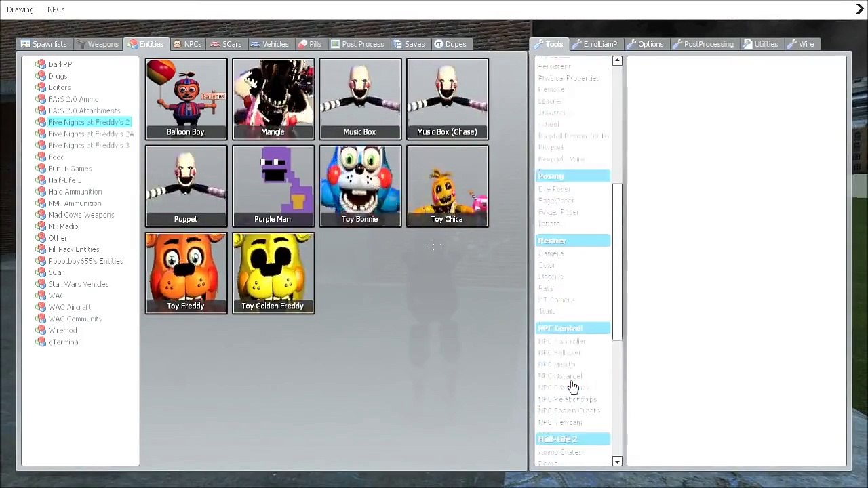Spawn the Toy Chica entity
Screen dimensions: 868x488
click(x=448, y=186)
